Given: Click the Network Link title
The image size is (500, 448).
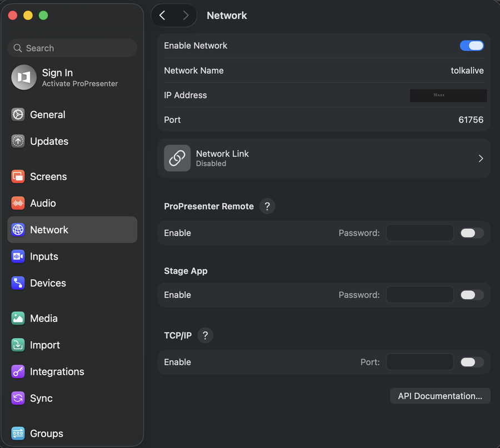Looking at the screenshot, I should pyautogui.click(x=222, y=154).
